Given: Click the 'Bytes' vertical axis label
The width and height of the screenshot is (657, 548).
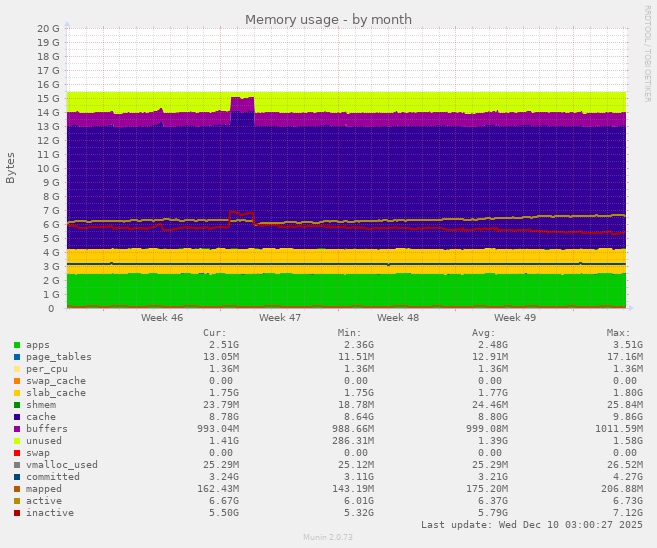Looking at the screenshot, I should [x=10, y=168].
